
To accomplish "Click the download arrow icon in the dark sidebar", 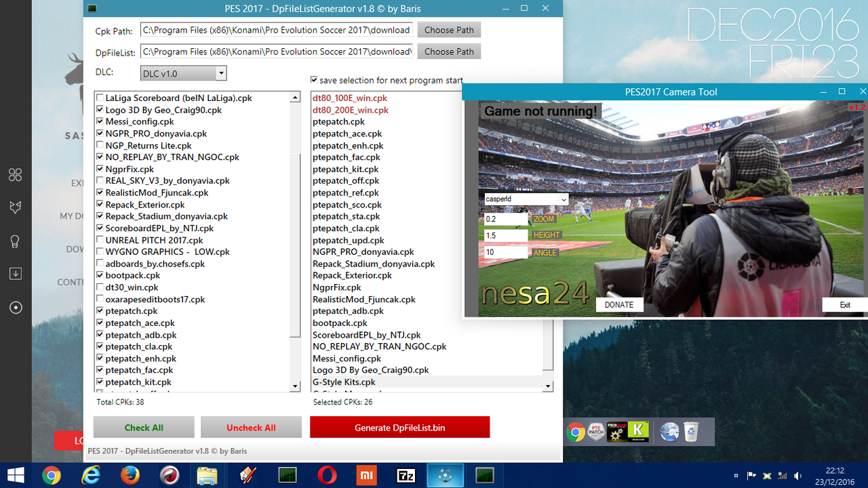I will (x=16, y=274).
